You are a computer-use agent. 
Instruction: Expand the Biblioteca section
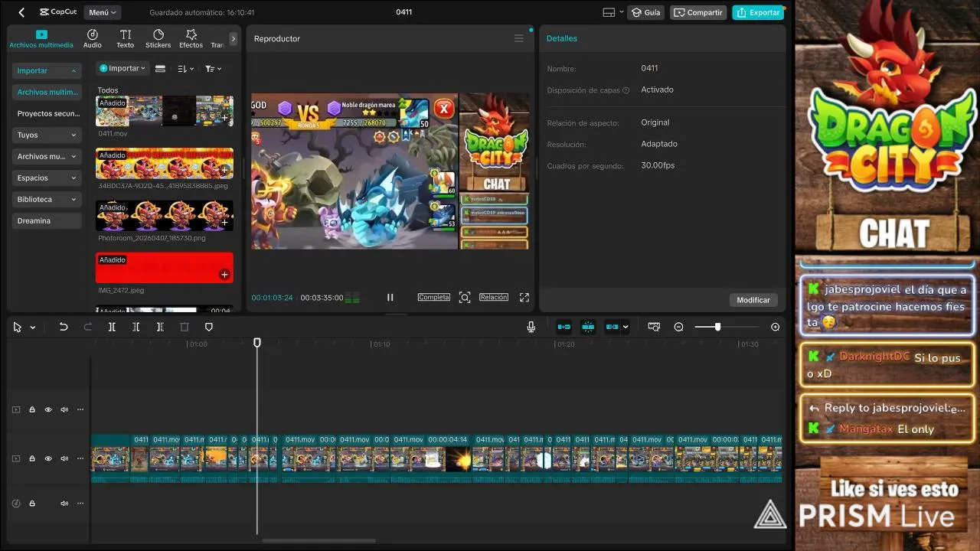(47, 199)
